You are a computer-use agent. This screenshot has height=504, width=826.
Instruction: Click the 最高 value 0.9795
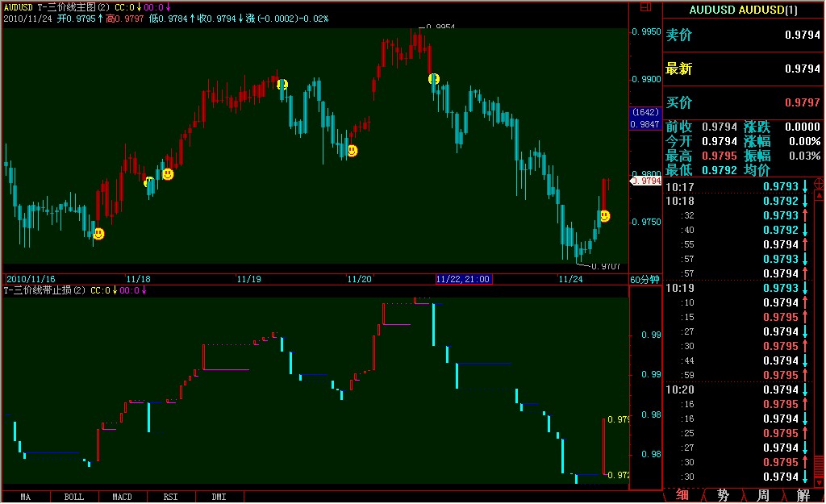719,156
